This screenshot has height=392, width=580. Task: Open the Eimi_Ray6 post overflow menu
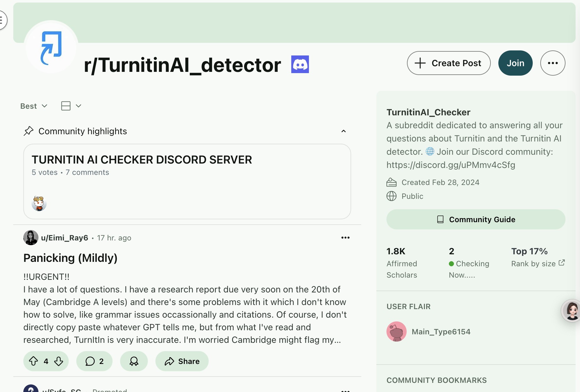coord(345,238)
